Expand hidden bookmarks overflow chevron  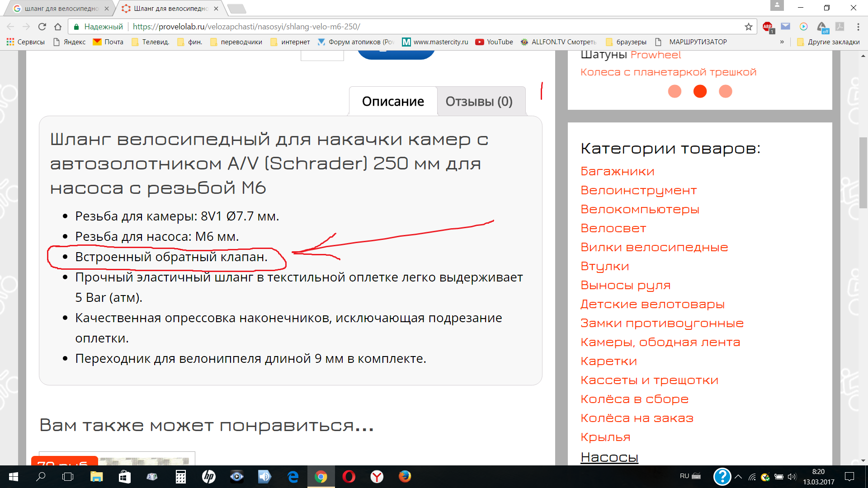click(x=782, y=42)
